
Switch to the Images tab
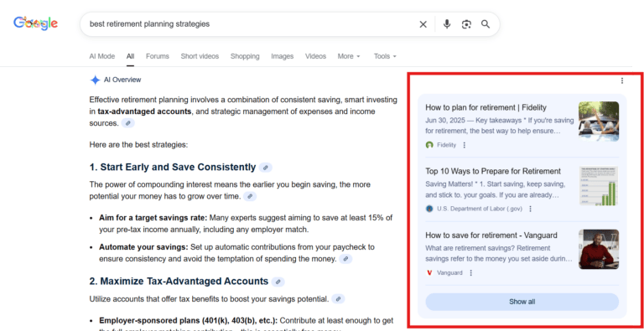[x=282, y=56]
